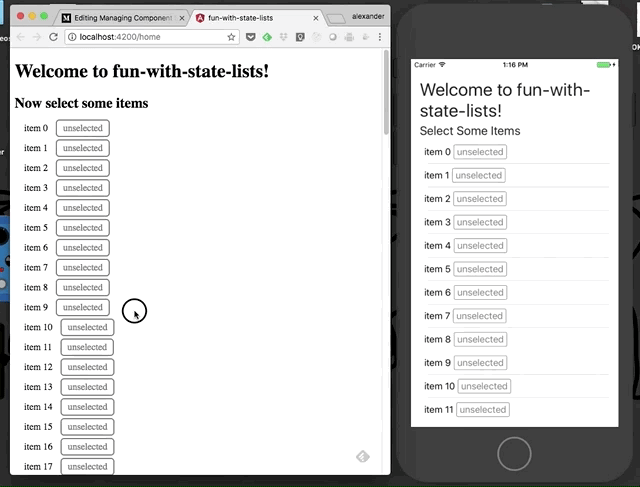The width and height of the screenshot is (640, 487).
Task: Toggle item 0 unselected button in browser
Action: [82, 128]
